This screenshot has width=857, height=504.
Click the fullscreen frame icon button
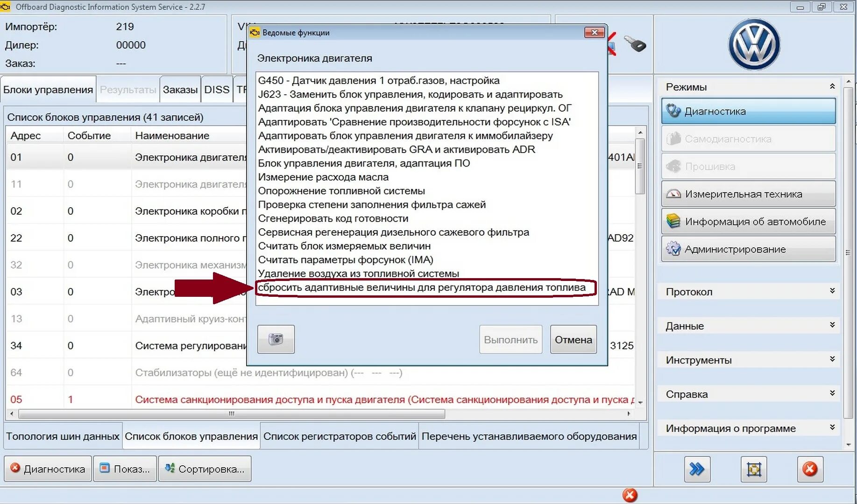pos(754,469)
